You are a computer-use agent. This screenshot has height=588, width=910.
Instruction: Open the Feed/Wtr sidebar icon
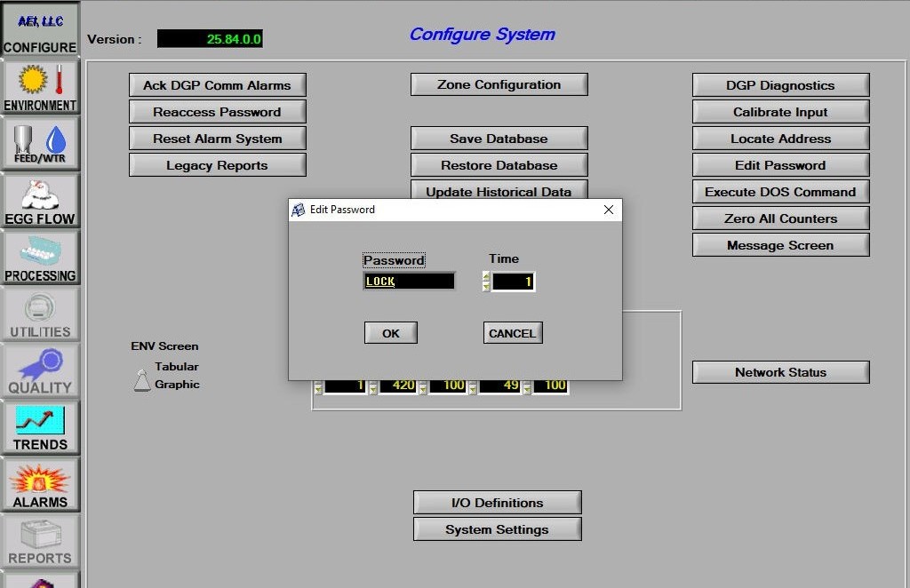[39, 144]
